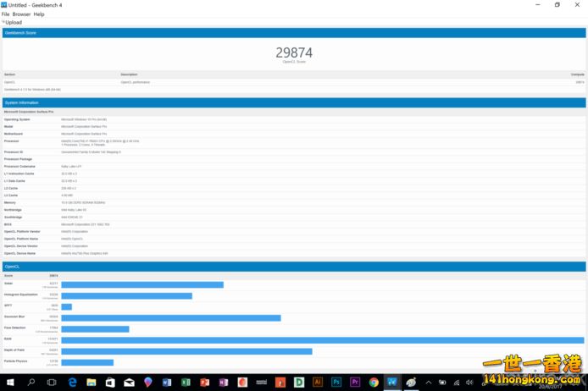Image resolution: width=588 pixels, height=391 pixels.
Task: Launch Adobe Illustrator from taskbar
Action: click(318, 382)
